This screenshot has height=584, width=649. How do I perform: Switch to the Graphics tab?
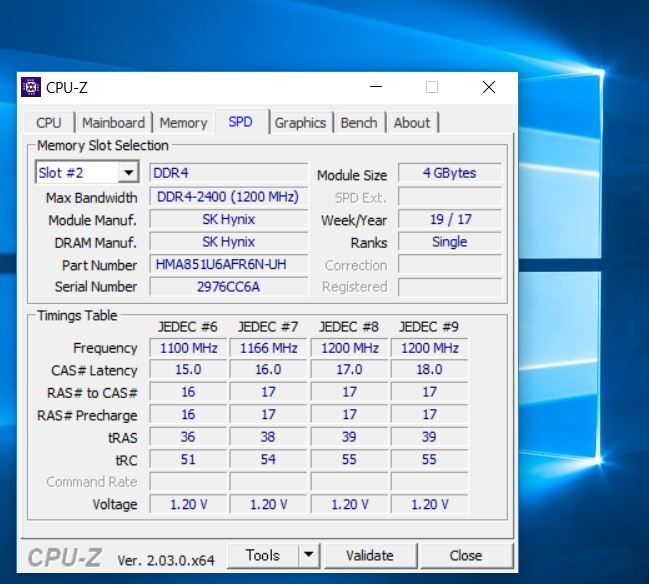coord(300,123)
